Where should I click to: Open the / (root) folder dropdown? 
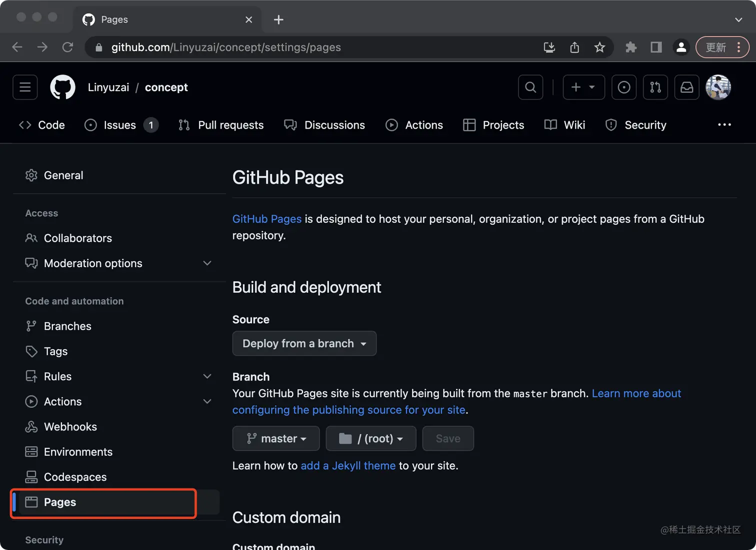click(x=371, y=438)
